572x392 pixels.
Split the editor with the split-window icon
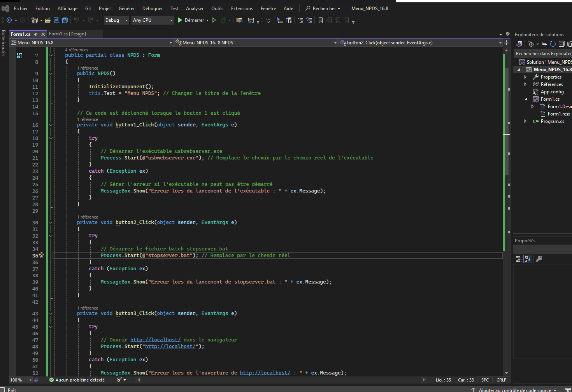[x=506, y=43]
